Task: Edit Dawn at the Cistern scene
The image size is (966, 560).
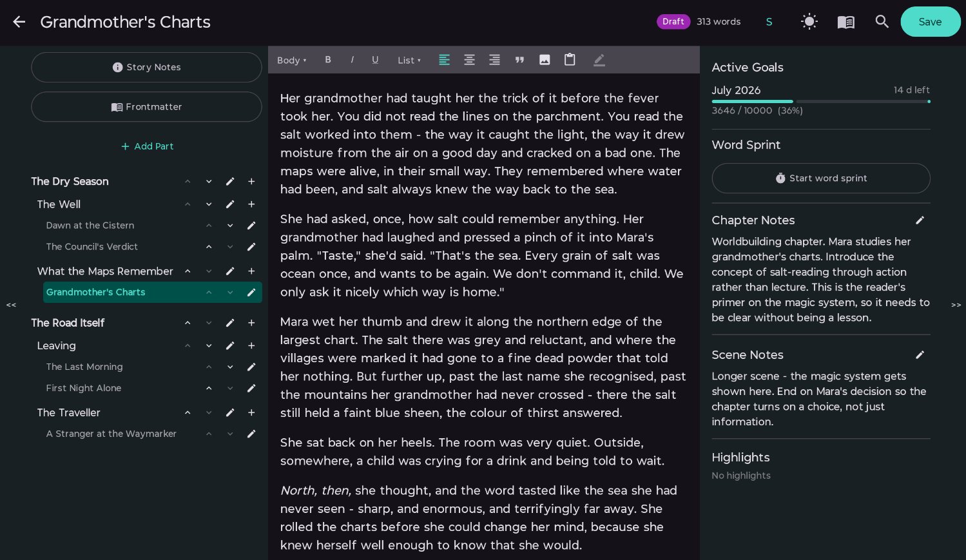Action: coord(251,226)
